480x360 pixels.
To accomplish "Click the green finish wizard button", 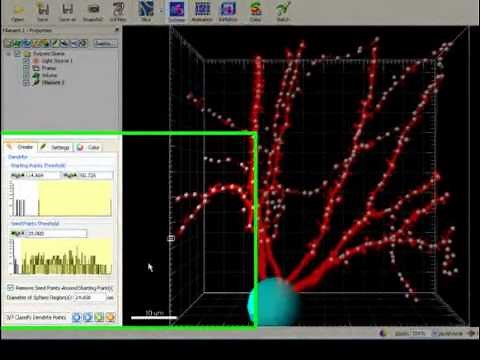I will [99, 317].
